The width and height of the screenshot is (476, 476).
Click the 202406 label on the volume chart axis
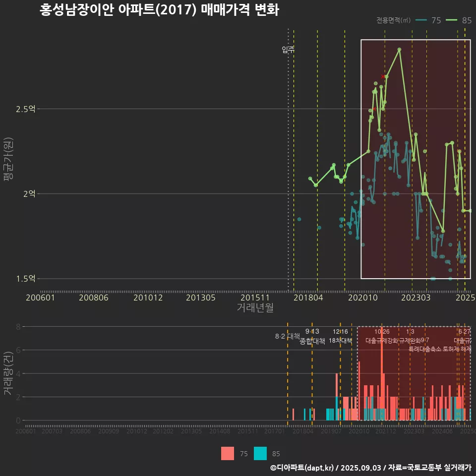[442, 431]
